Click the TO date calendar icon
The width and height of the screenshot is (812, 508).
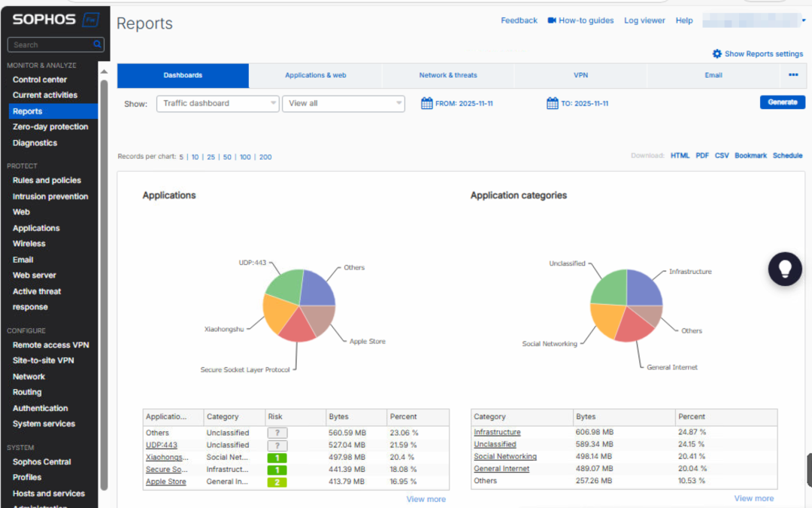pos(552,103)
